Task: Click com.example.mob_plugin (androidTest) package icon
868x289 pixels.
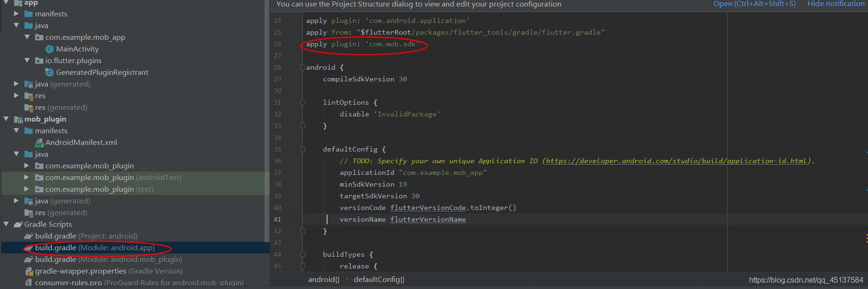Action: pyautogui.click(x=39, y=178)
